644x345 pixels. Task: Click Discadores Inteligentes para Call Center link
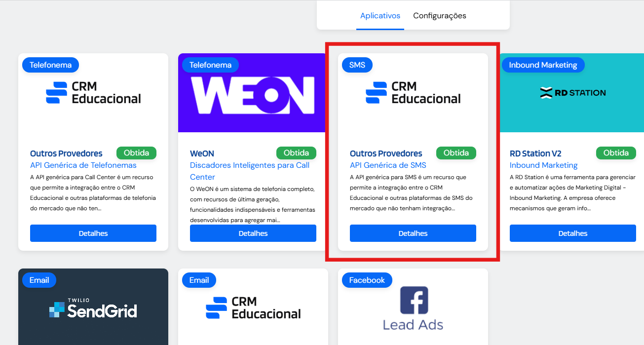pyautogui.click(x=250, y=171)
